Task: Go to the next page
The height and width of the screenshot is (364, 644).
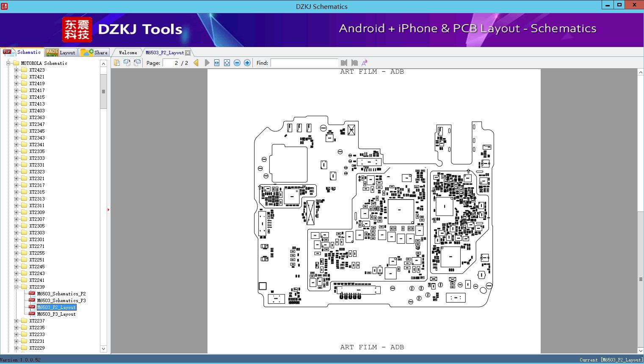Action: (x=207, y=63)
